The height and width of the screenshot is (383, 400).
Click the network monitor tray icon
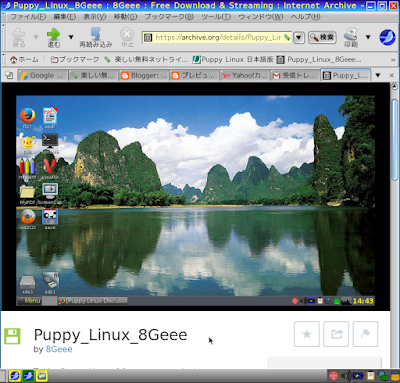pos(382,376)
